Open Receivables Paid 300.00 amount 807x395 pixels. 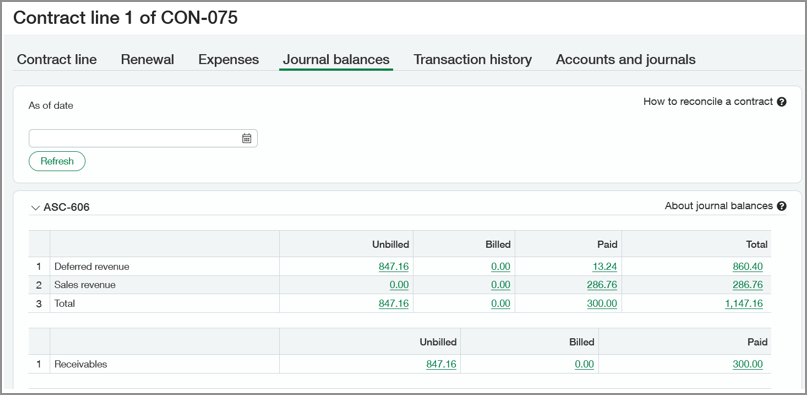tap(748, 364)
